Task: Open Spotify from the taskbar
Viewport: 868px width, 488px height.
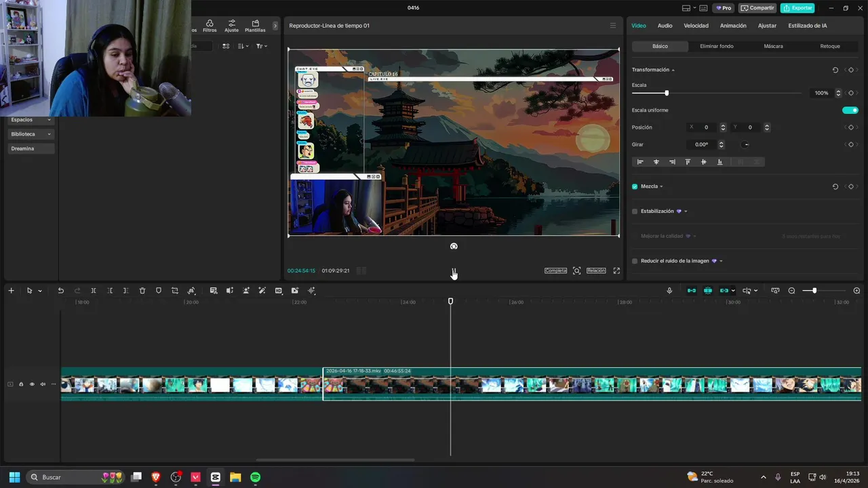Action: [255, 477]
